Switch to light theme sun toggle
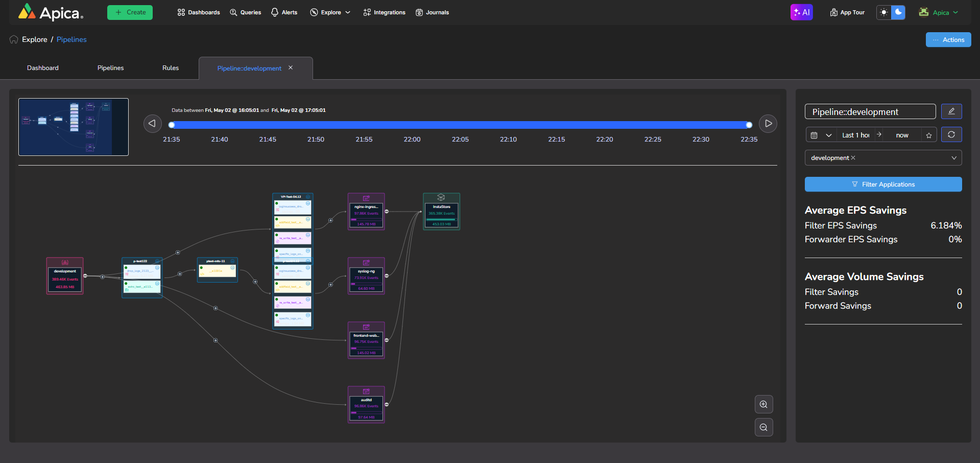Screen dimensions: 980x463 point(884,12)
